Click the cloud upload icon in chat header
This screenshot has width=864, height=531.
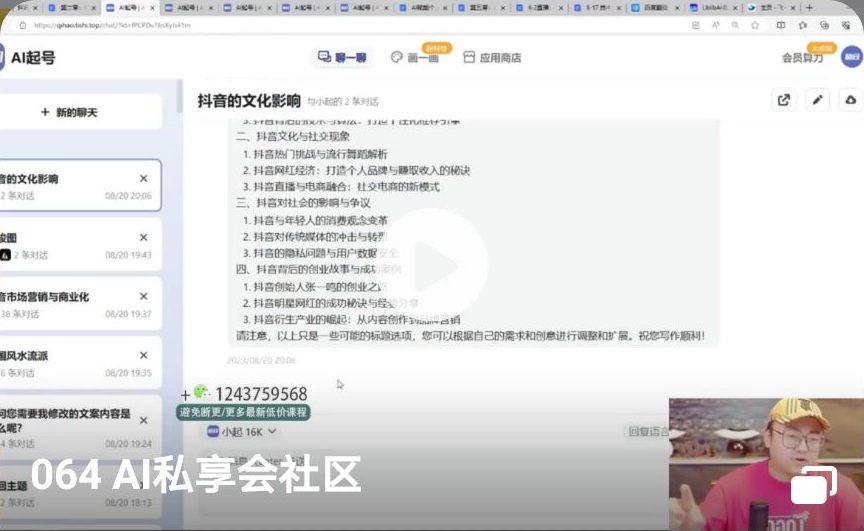click(850, 100)
